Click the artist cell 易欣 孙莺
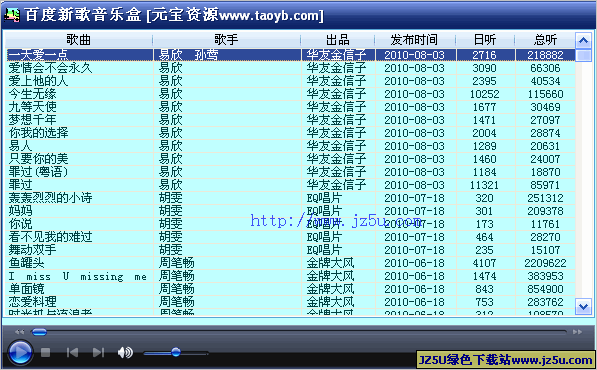This screenshot has width=597, height=370. (188, 55)
